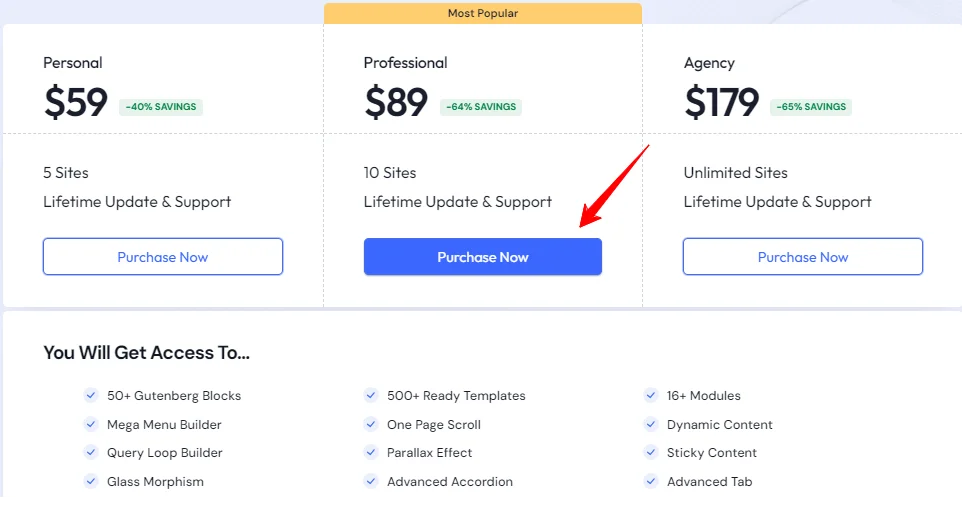962x532 pixels.
Task: Select the $89 Professional price
Action: tap(396, 103)
